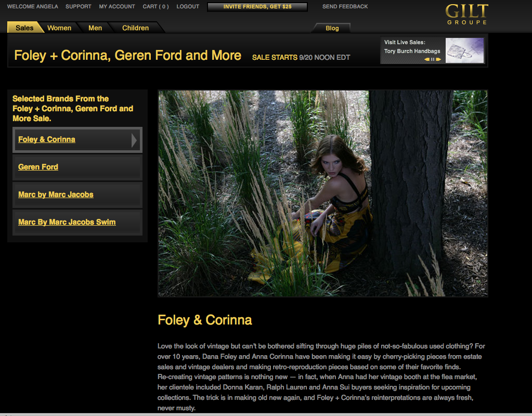The image size is (532, 416).
Task: Show previous live sale with left arrow
Action: (427, 59)
